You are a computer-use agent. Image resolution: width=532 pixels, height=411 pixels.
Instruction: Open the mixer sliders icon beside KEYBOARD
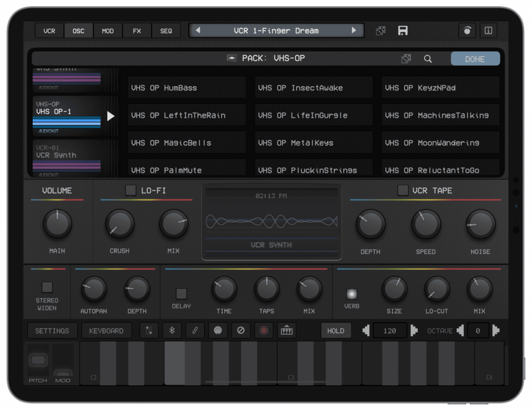click(x=149, y=331)
